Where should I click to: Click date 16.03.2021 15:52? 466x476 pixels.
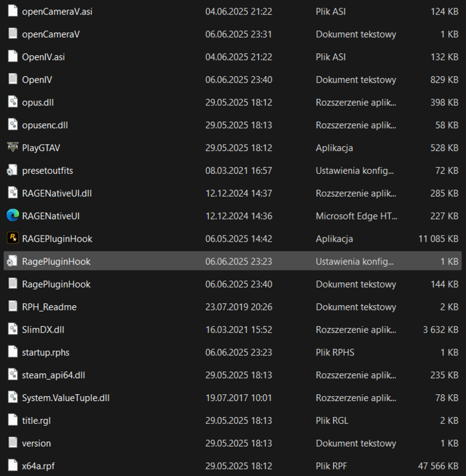pos(238,329)
